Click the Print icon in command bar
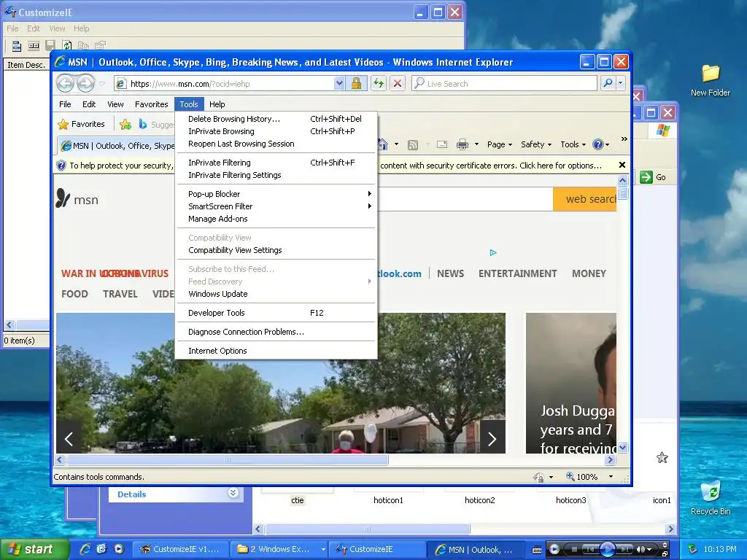 462,144
